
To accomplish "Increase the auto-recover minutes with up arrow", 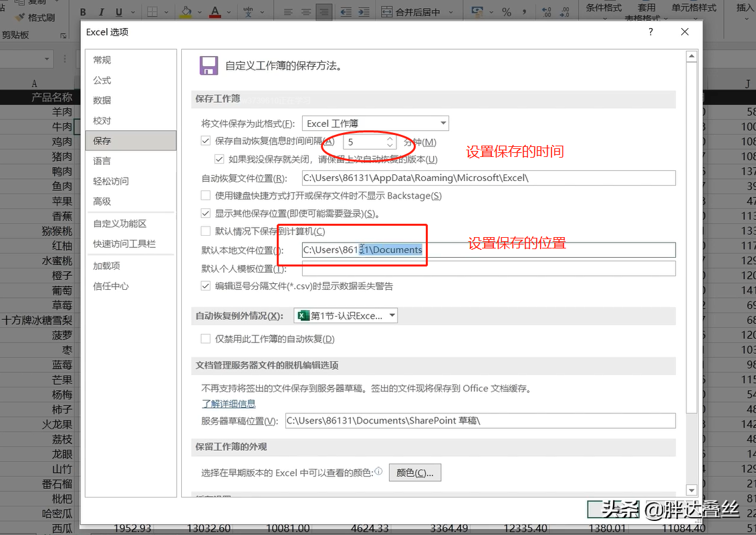I will tap(390, 138).
